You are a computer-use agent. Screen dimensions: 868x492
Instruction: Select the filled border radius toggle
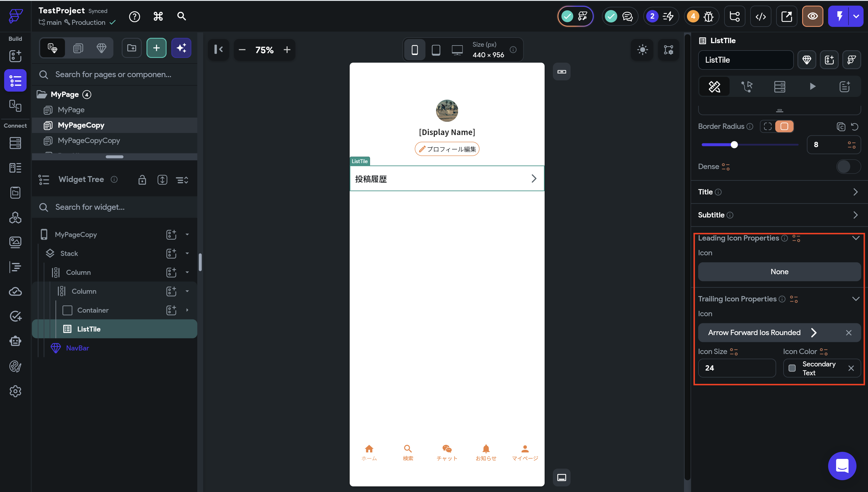coord(784,126)
